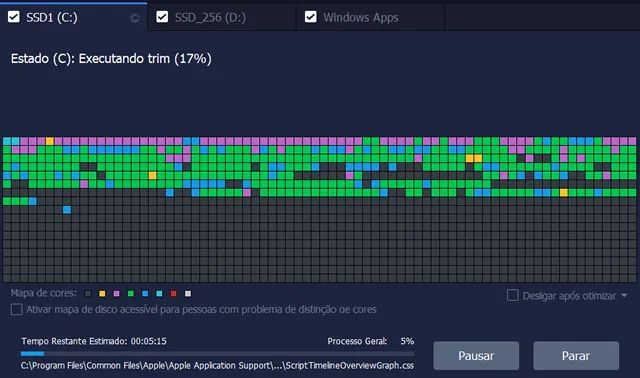Switch to the SSD_256 (D:) tab

point(222,17)
